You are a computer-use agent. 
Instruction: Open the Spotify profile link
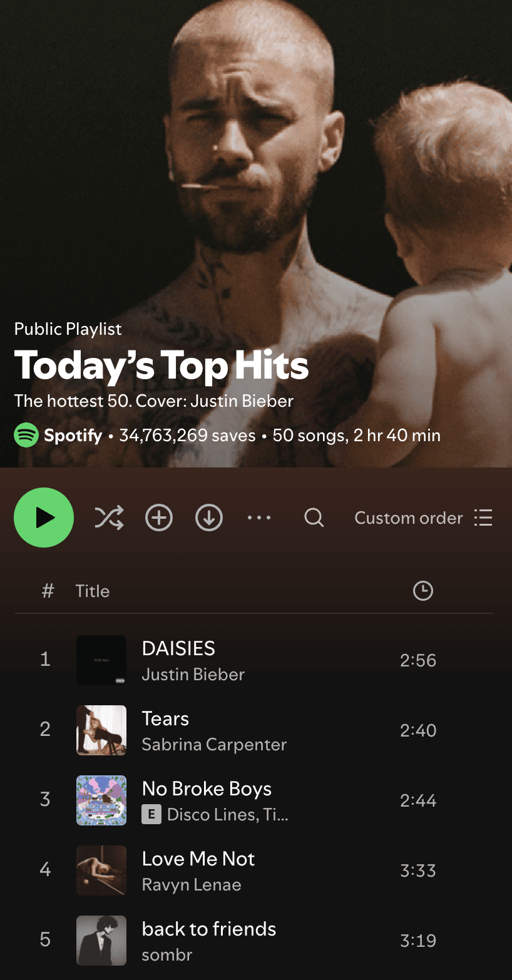tap(73, 435)
